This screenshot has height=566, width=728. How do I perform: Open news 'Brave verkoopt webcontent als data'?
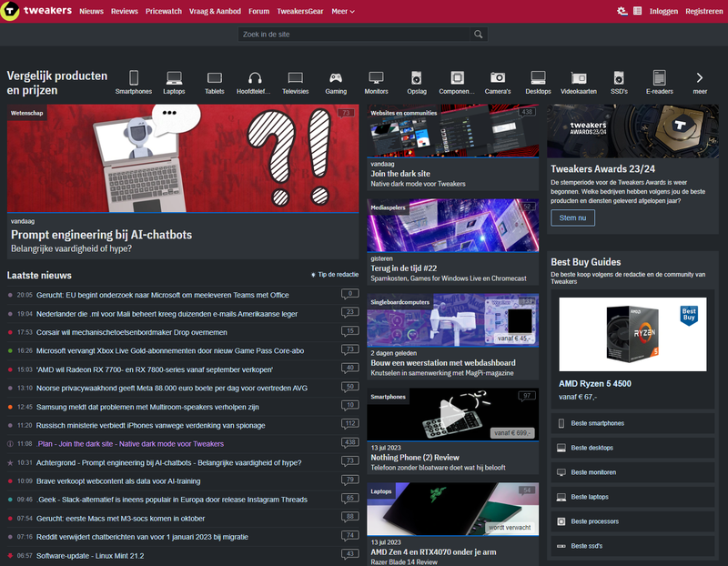tap(118, 481)
